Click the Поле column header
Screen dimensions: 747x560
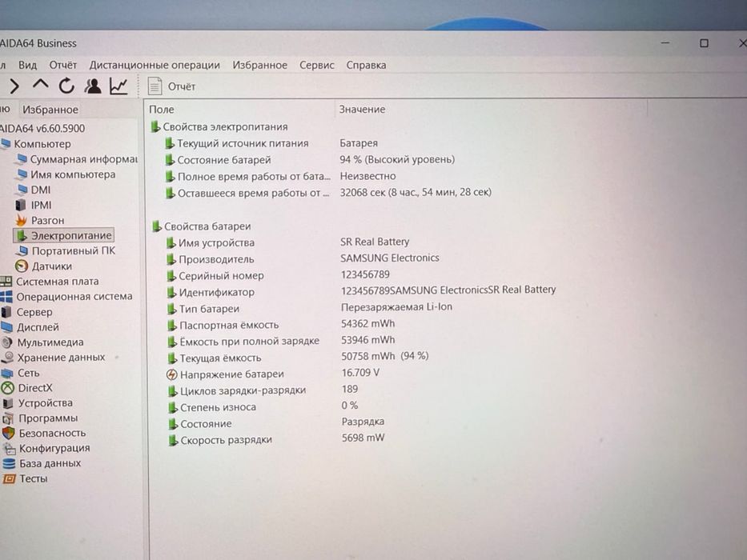coord(162,110)
